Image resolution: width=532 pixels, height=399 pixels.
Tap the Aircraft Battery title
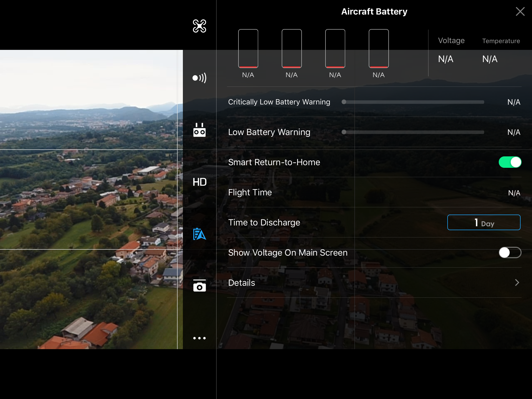pyautogui.click(x=374, y=11)
